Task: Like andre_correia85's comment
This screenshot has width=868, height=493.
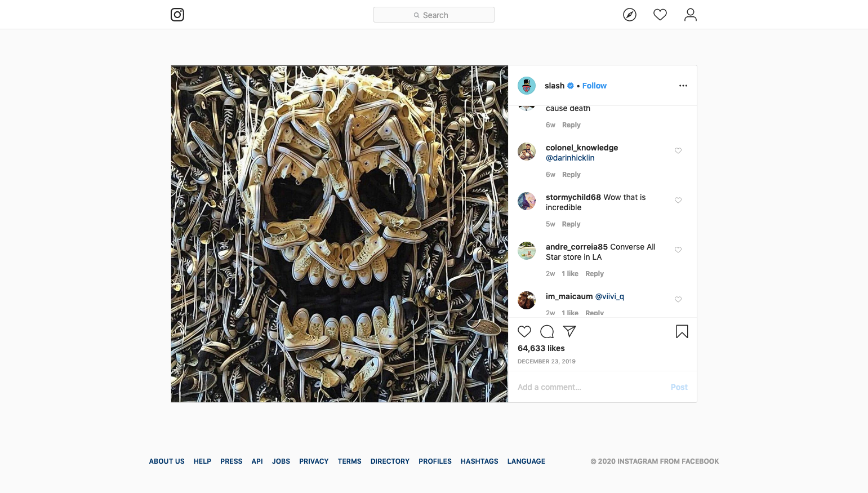Action: (678, 250)
